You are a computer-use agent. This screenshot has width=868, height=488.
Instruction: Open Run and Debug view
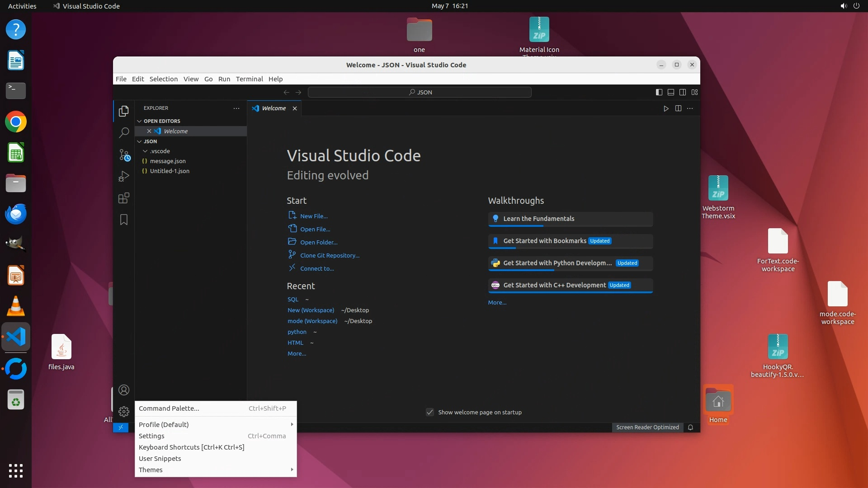point(123,176)
